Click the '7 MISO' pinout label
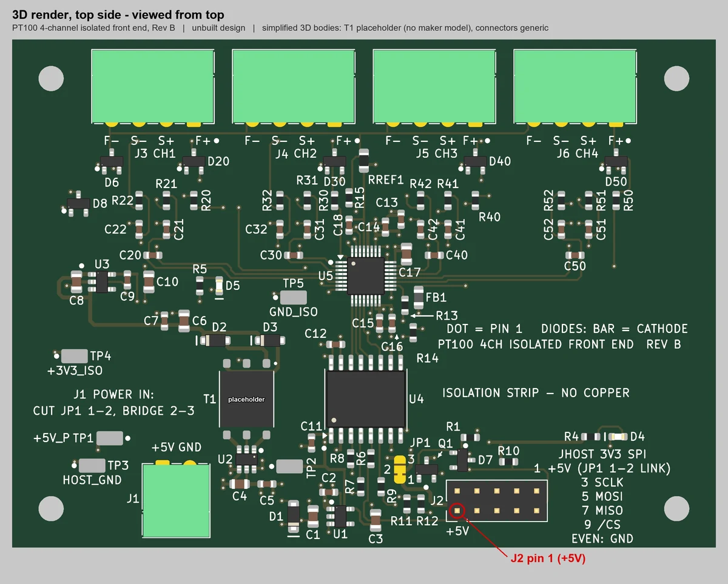Image resolution: width=728 pixels, height=584 pixels. 602,511
